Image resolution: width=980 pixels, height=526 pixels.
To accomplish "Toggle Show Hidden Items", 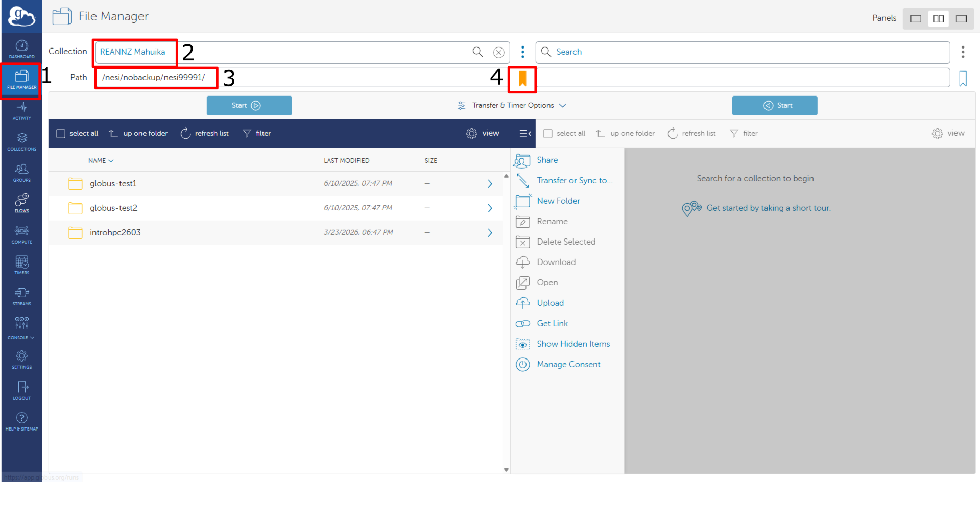I will (562, 344).
